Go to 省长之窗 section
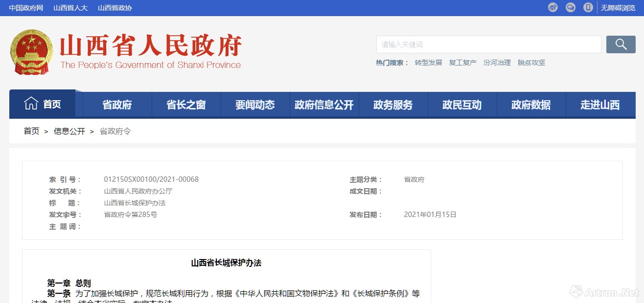The height and width of the screenshot is (303, 644). pos(186,105)
